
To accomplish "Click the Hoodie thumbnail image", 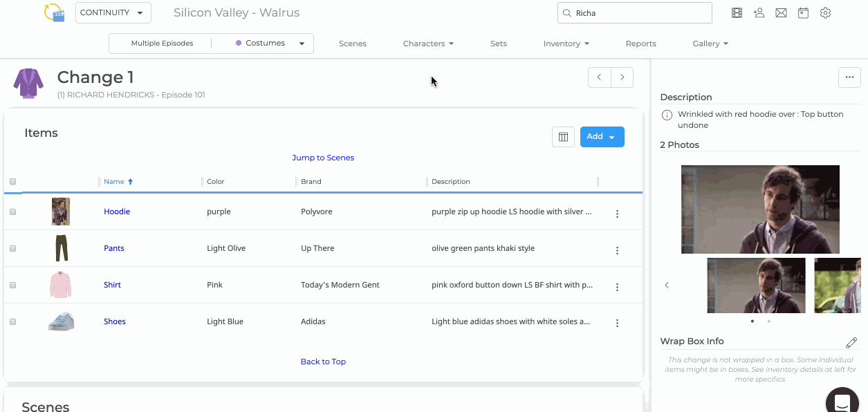I will tap(61, 212).
